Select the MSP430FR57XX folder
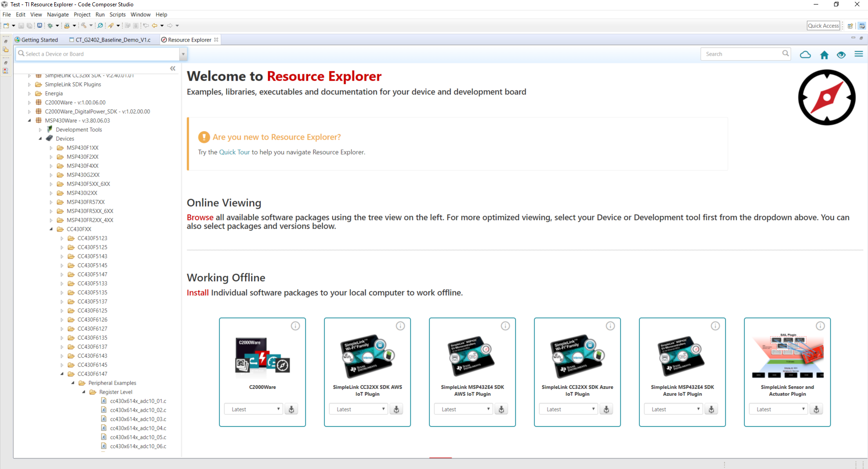The image size is (868, 469). (x=86, y=202)
